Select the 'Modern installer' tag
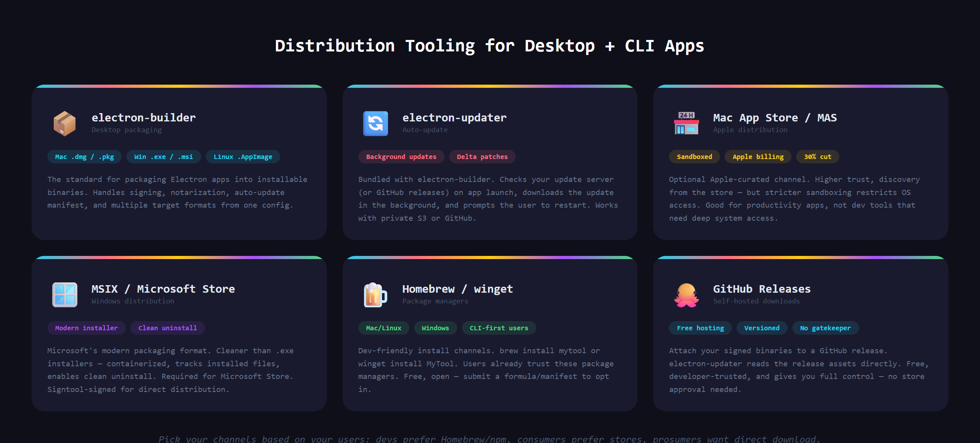The width and height of the screenshot is (980, 443). pos(87,328)
